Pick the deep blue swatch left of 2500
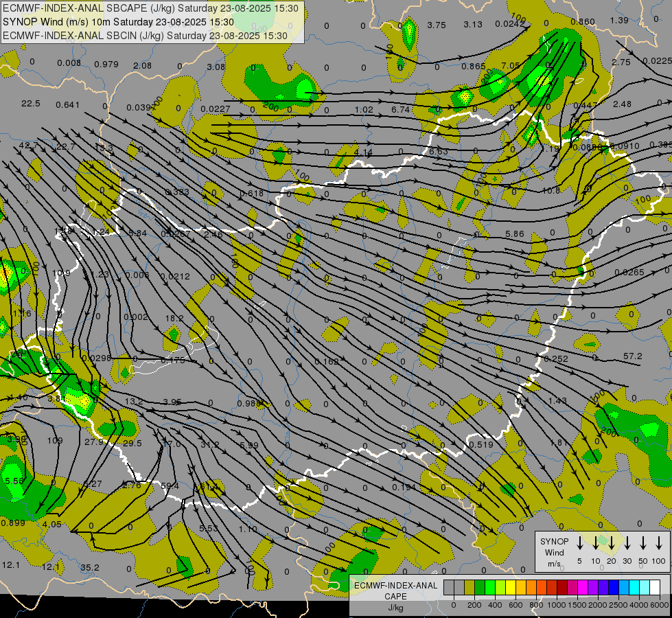Image resolution: width=672 pixels, height=618 pixels. point(613,588)
